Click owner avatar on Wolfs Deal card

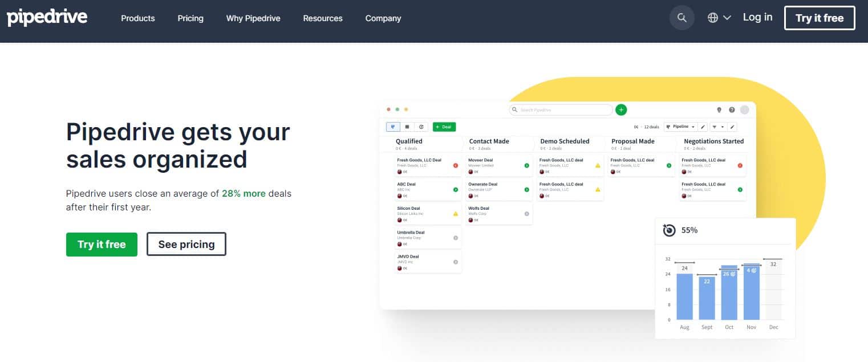click(x=470, y=219)
